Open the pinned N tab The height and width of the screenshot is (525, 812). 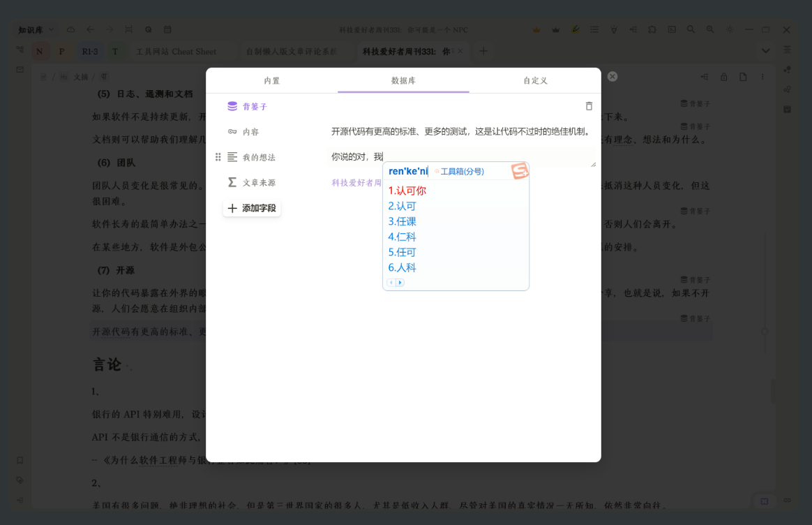coord(39,51)
